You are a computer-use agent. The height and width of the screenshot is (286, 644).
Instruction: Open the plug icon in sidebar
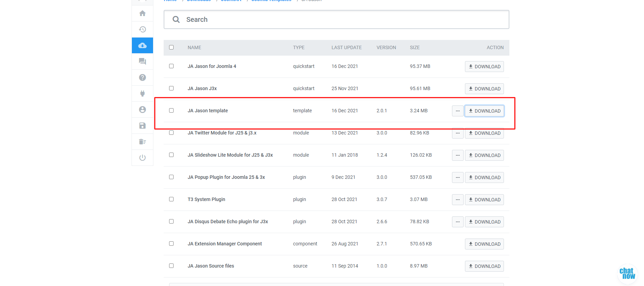(142, 94)
